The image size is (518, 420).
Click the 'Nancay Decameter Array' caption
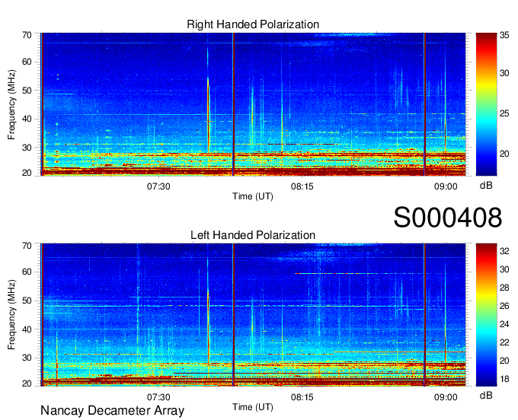click(112, 411)
